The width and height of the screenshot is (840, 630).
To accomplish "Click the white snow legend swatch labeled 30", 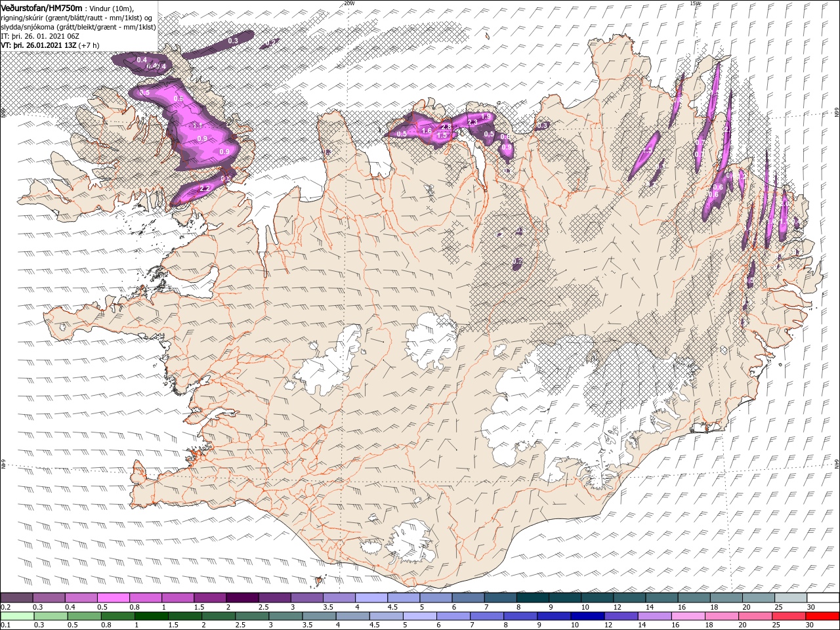I will [823, 597].
